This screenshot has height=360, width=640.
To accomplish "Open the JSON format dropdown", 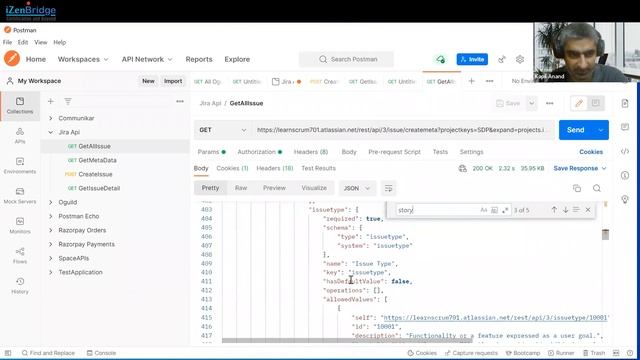I will click(x=357, y=188).
